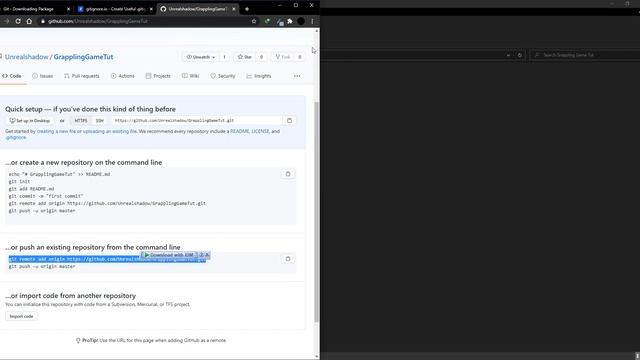640x360 pixels.
Task: Click the star count next to Star
Action: [x=261, y=57]
